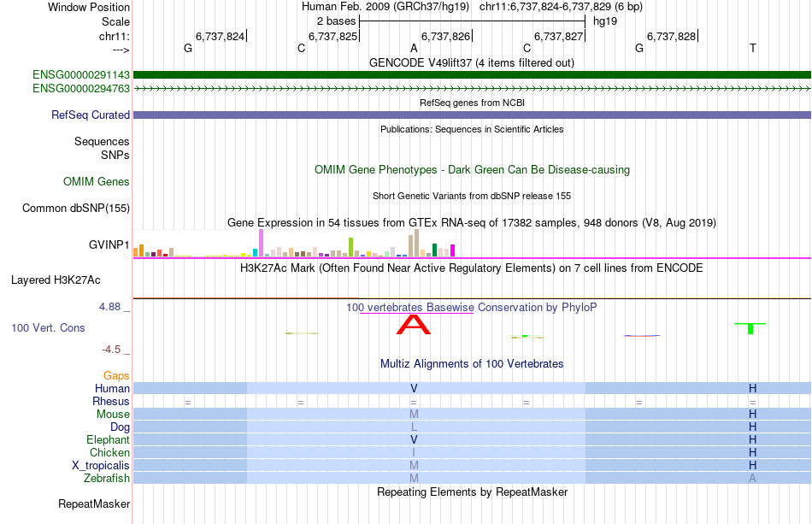The image size is (812, 524).
Task: Click the chr11:6,737,824-6,737,829 position text
Action: click(x=561, y=7)
